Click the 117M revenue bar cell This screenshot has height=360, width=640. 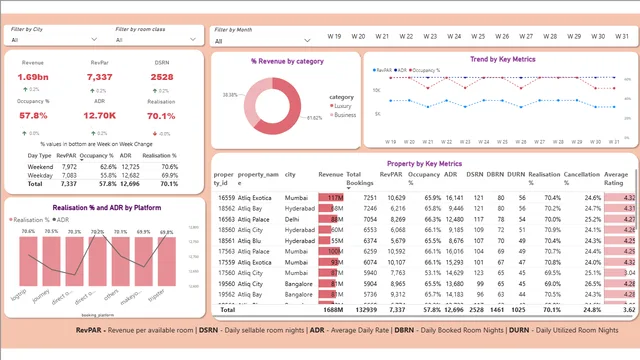[331, 198]
